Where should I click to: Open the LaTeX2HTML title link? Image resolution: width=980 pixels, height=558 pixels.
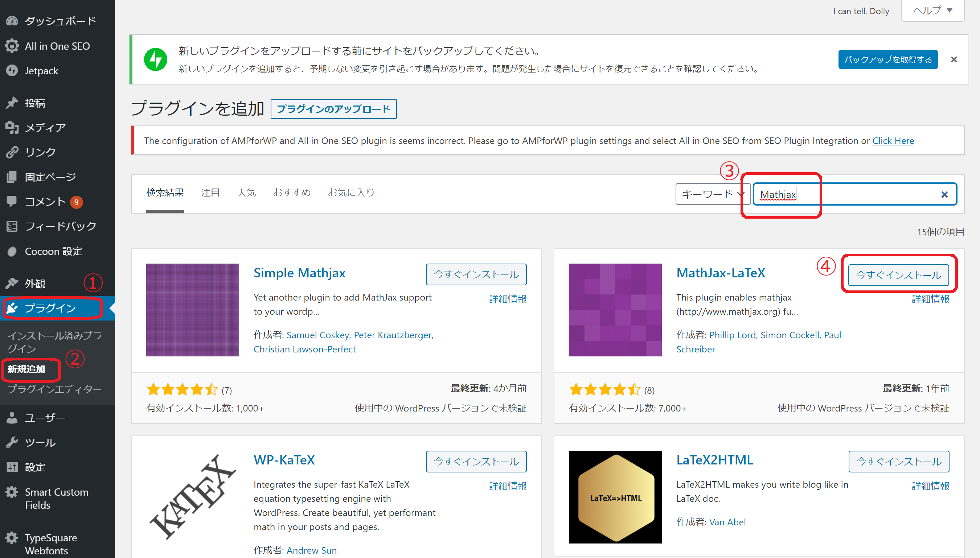715,459
